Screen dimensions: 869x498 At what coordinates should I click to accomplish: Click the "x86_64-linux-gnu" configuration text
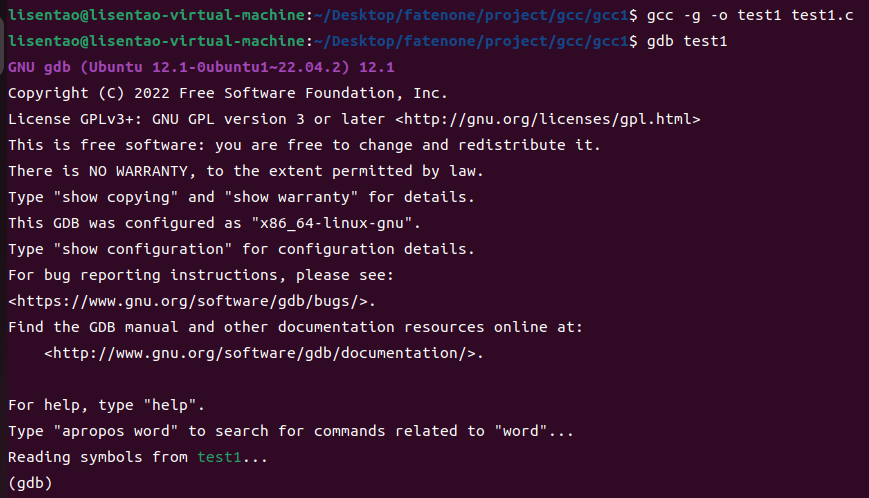pos(332,223)
